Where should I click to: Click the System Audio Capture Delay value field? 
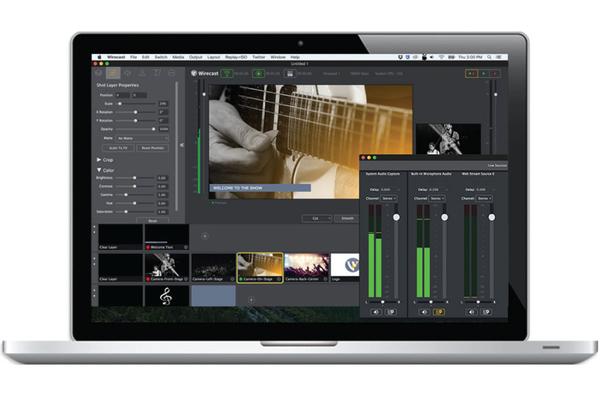point(386,189)
